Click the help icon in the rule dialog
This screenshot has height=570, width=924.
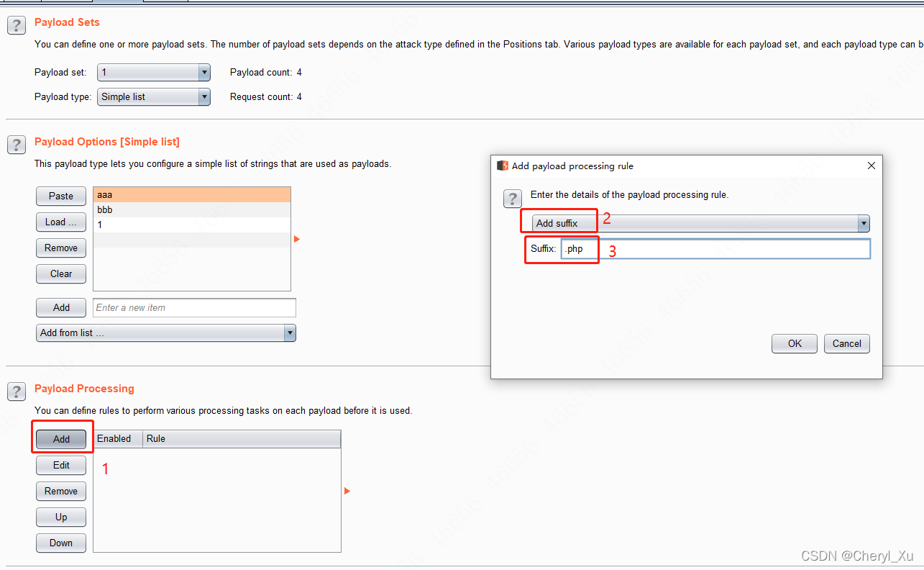512,199
